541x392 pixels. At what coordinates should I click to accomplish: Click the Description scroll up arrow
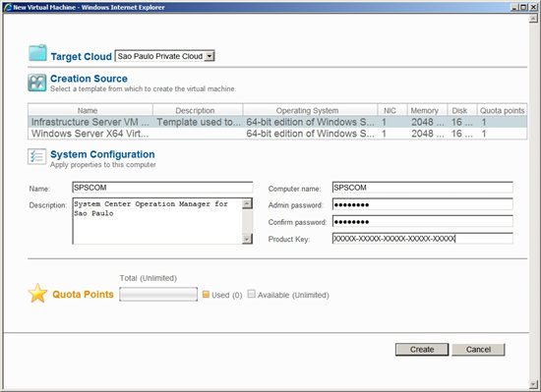pos(247,203)
